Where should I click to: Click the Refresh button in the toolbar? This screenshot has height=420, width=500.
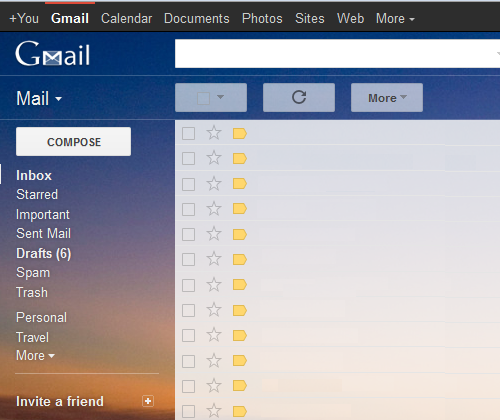coord(299,97)
